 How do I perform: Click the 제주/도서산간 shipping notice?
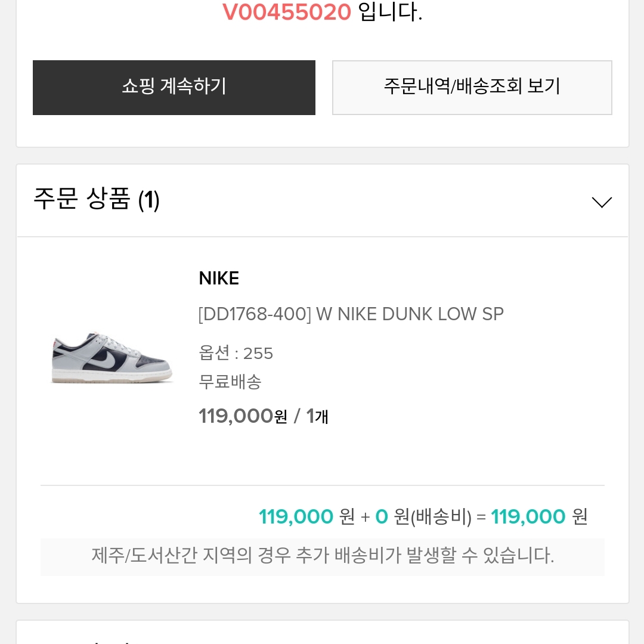[x=323, y=556]
